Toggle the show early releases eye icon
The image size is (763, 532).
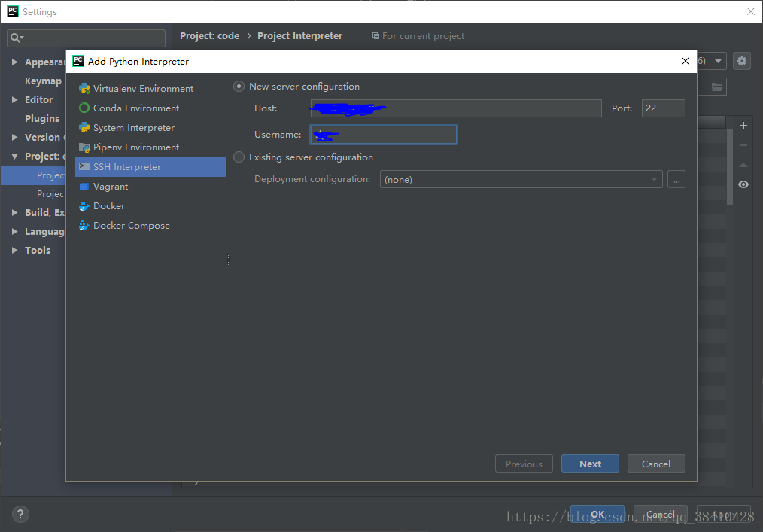[743, 184]
